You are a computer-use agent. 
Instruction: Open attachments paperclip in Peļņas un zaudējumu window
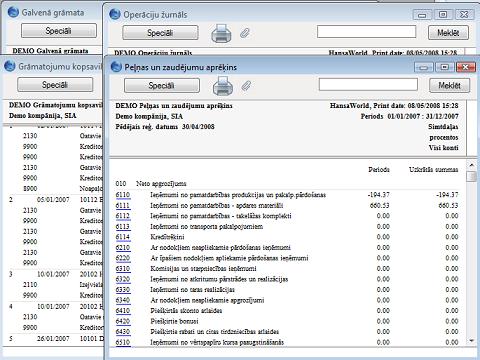(x=246, y=86)
